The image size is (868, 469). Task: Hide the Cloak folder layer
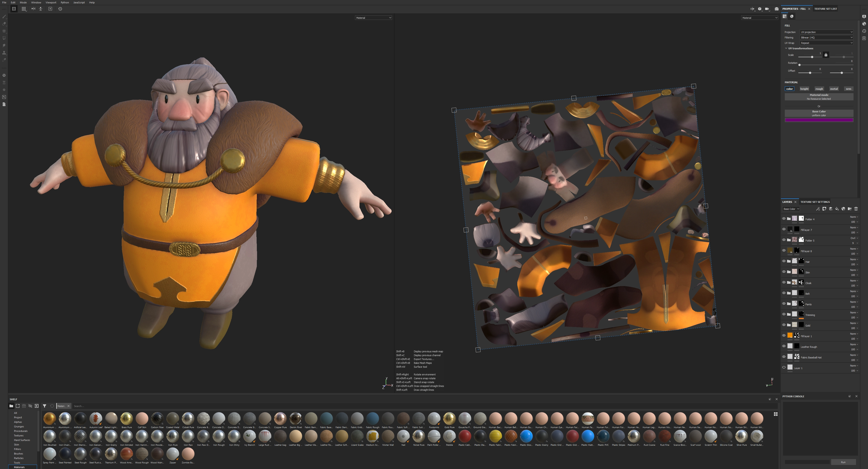784,282
